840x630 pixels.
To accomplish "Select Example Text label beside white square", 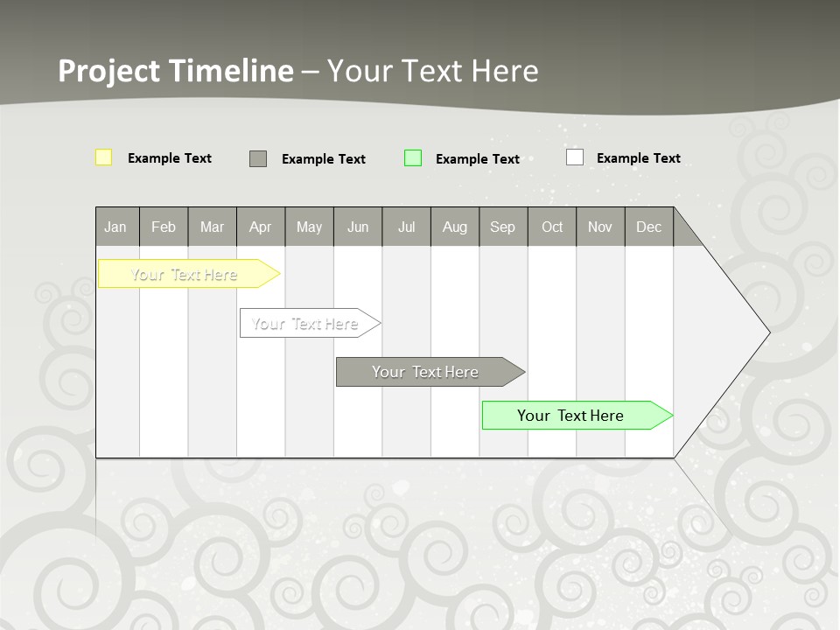I will tap(639, 158).
